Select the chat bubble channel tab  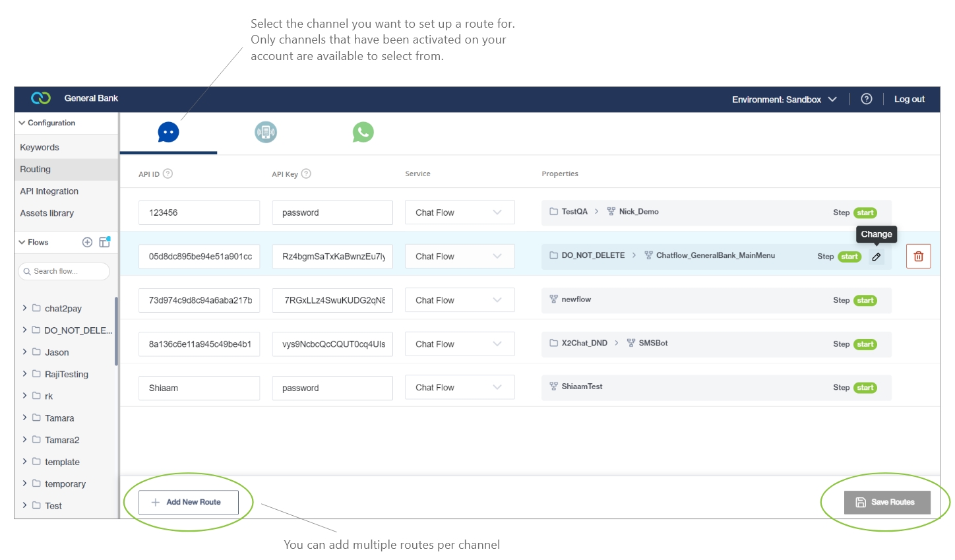[168, 133]
